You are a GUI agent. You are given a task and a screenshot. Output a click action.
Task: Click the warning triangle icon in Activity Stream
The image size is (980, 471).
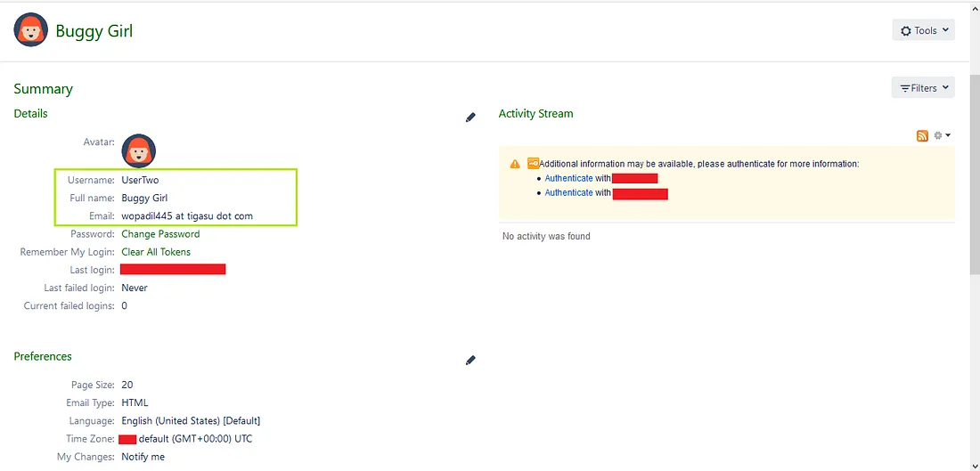(x=515, y=164)
